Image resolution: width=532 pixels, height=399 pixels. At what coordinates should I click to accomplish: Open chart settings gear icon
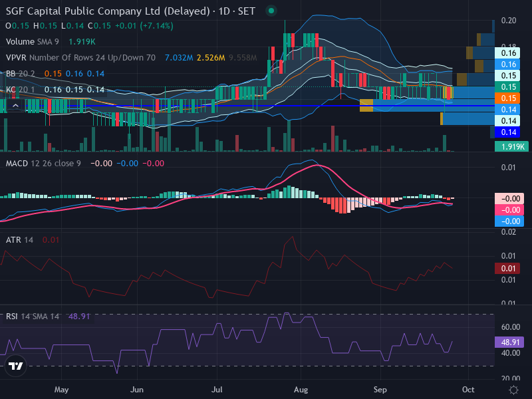[x=513, y=390]
